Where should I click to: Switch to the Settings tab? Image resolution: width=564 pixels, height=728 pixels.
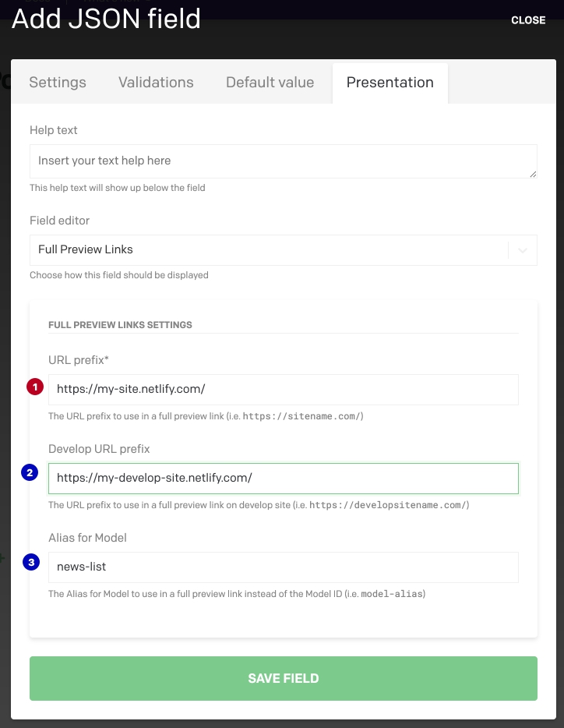coord(58,83)
